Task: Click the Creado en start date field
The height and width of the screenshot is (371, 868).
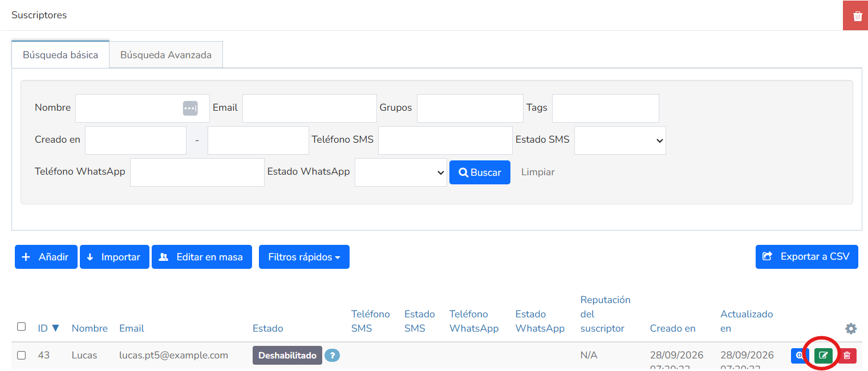Action: [x=136, y=140]
